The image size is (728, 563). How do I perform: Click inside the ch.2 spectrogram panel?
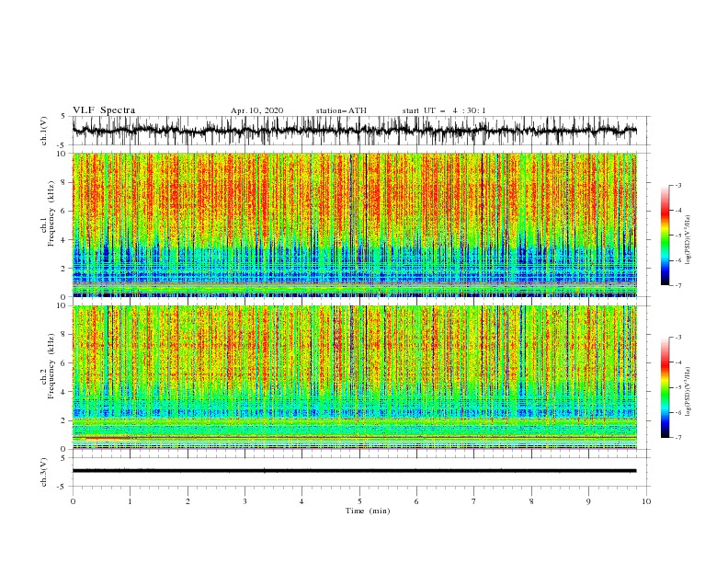point(354,377)
